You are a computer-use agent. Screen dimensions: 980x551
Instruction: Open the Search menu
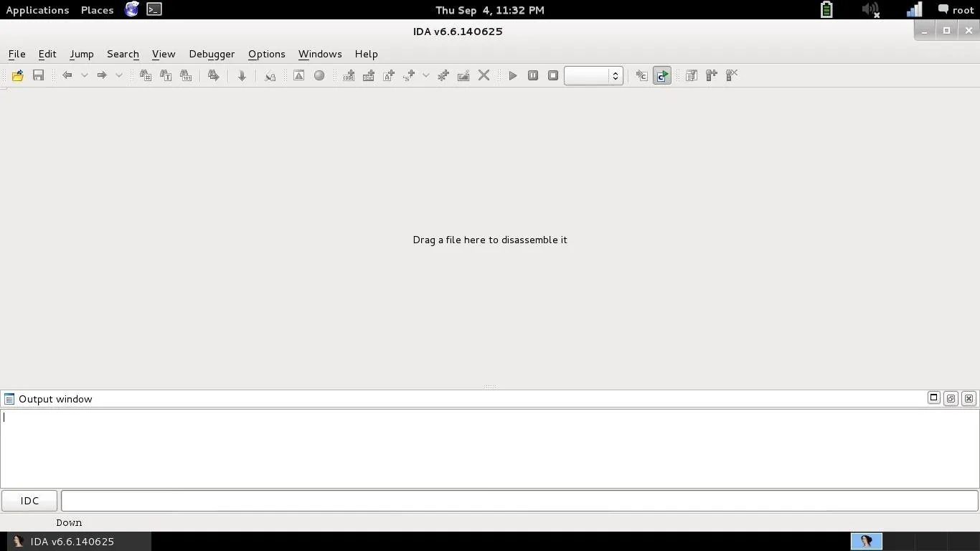click(x=123, y=54)
